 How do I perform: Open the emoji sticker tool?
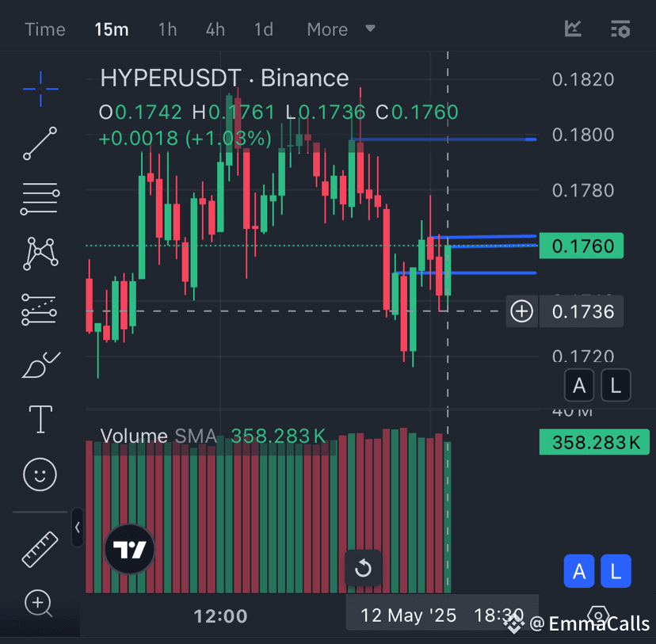(40, 474)
